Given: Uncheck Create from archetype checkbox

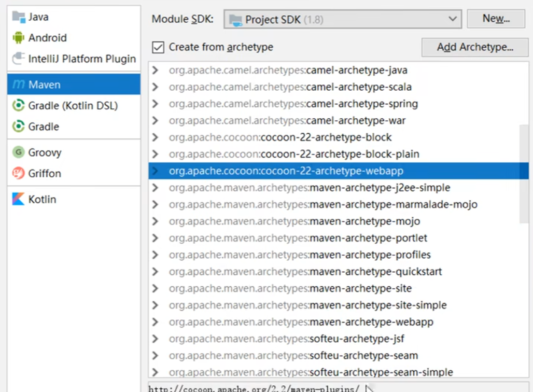Looking at the screenshot, I should (x=158, y=47).
